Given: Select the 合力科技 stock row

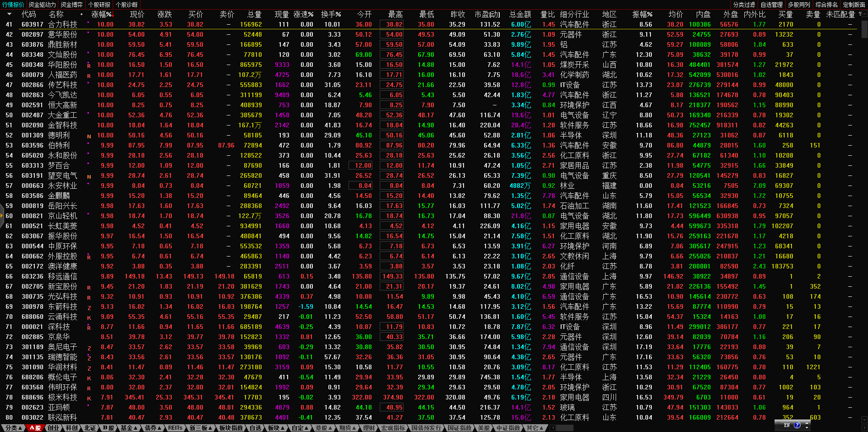Looking at the screenshot, I should coord(63,24).
